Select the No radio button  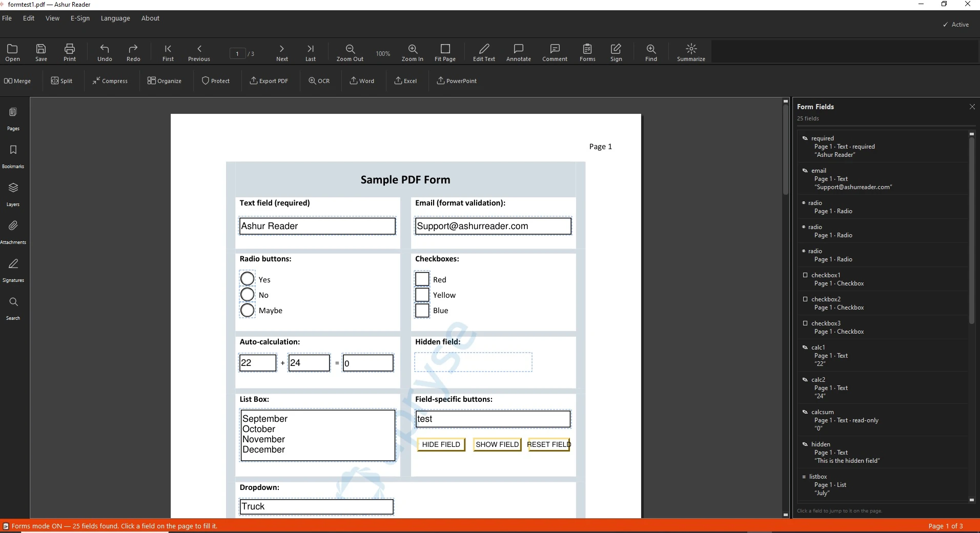point(247,295)
